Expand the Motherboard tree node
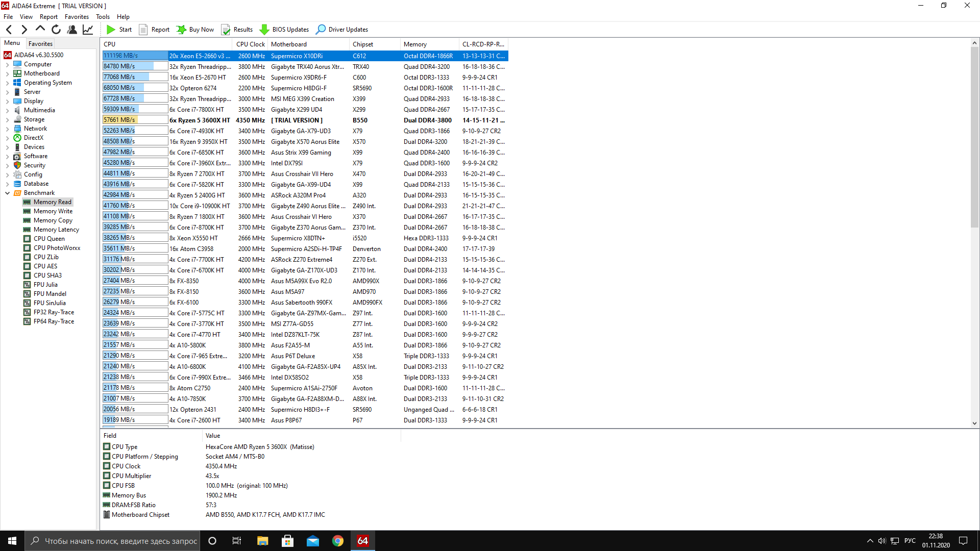The width and height of the screenshot is (980, 551). [7, 74]
